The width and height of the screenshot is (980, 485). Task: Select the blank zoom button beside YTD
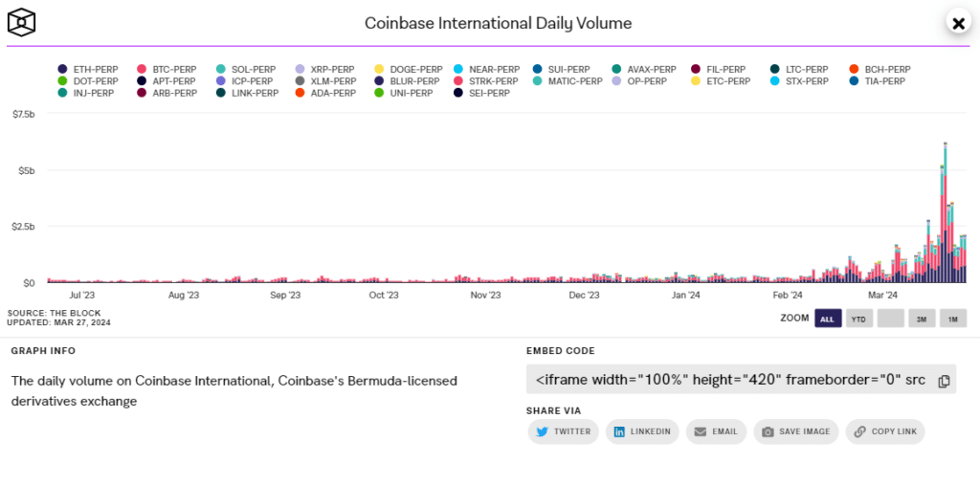click(891, 319)
